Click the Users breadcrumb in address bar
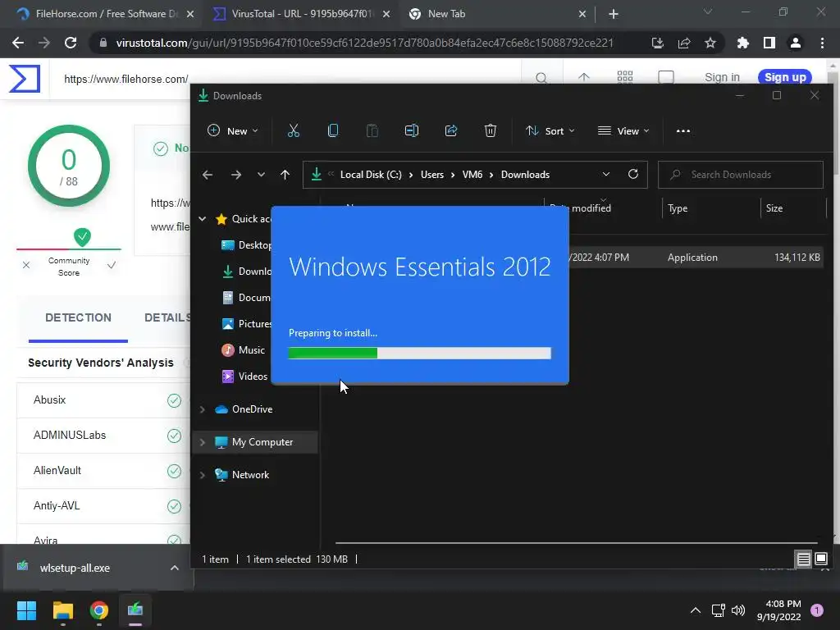 point(431,175)
